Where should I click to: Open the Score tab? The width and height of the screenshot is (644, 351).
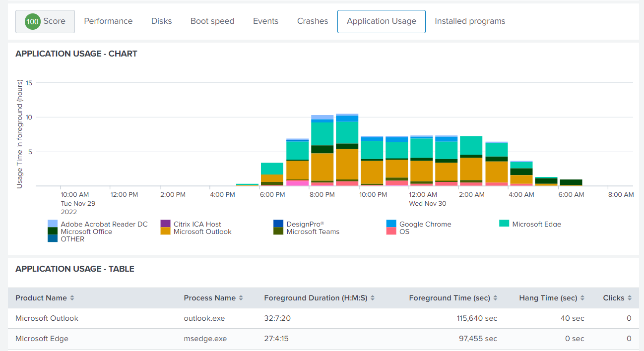click(45, 21)
